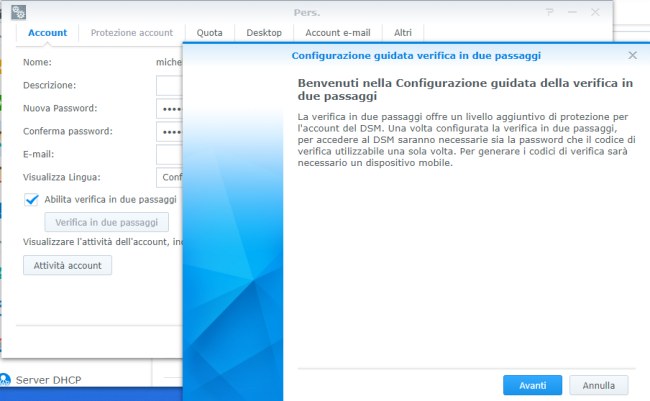Click Avanti to continue the wizard

pos(532,385)
